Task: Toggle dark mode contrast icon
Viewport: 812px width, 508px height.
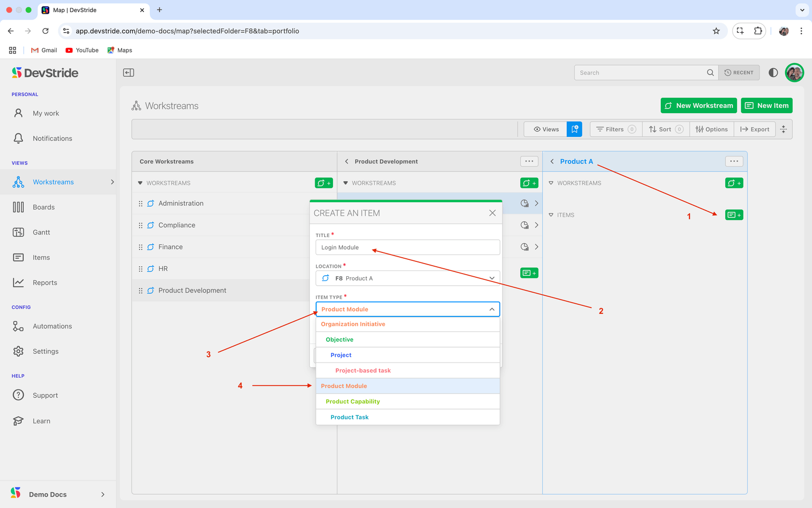Action: tap(773, 72)
